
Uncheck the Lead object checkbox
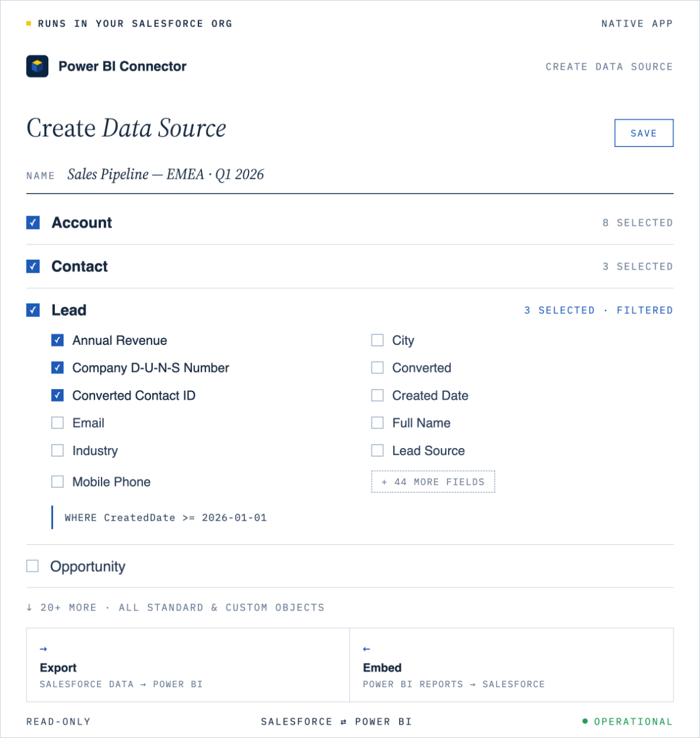point(33,310)
